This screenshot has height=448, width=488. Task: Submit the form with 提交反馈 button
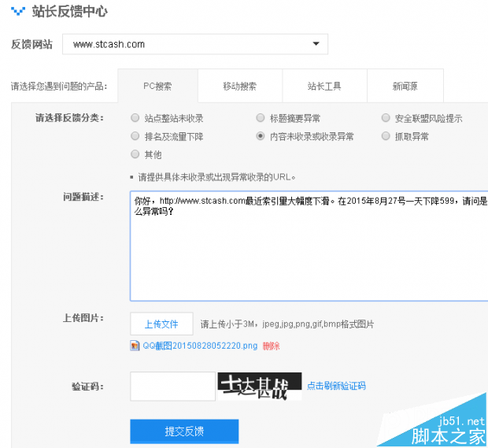coord(184,431)
